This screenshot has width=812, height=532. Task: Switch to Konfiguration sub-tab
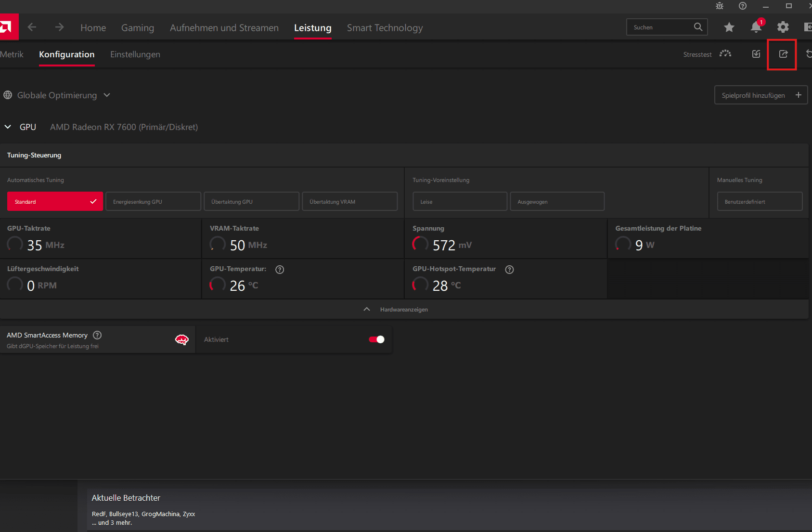click(67, 54)
